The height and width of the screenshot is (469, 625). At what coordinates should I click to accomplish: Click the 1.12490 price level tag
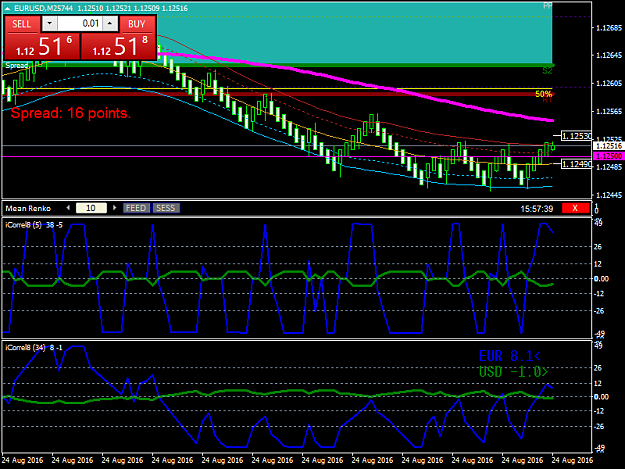point(576,164)
